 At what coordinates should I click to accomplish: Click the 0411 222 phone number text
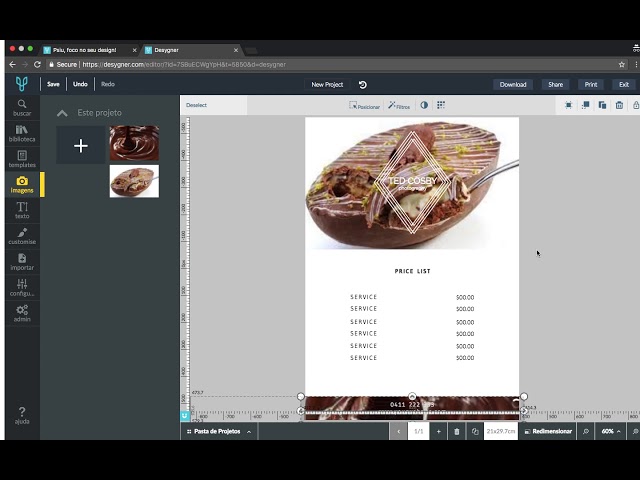(412, 404)
